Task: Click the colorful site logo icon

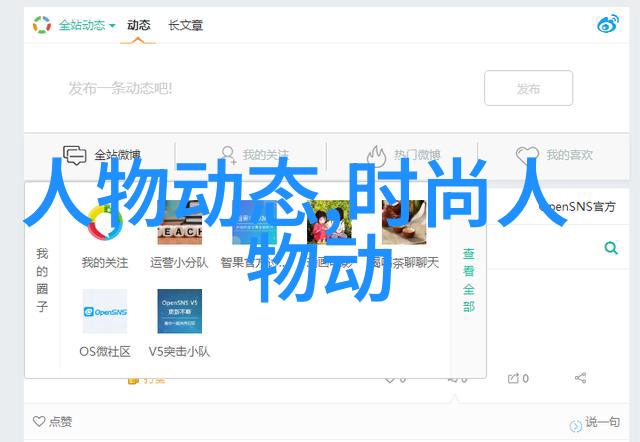Action: 41,25
